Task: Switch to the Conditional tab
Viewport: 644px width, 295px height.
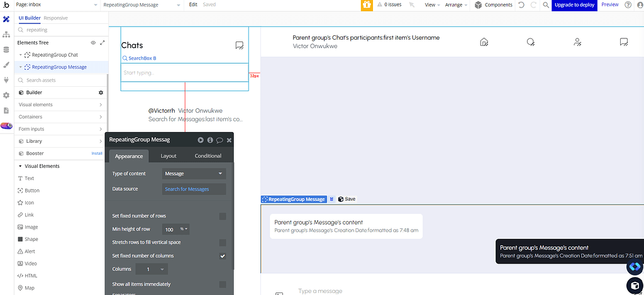Action: pyautogui.click(x=208, y=156)
